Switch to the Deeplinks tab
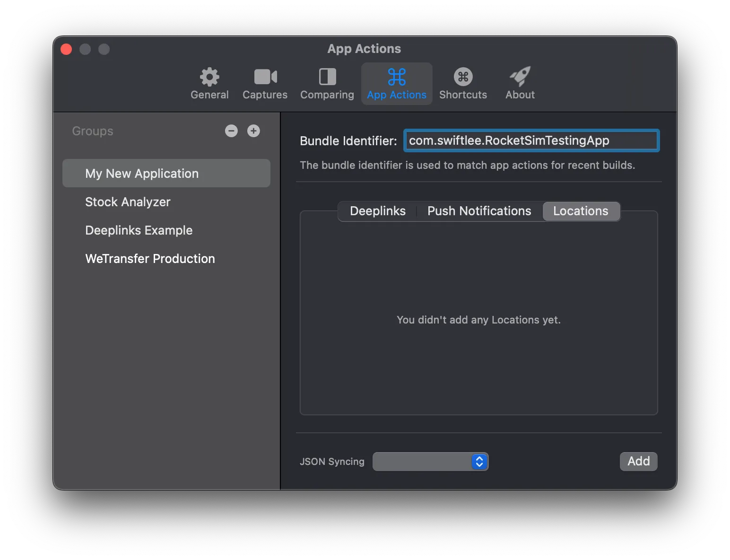 tap(377, 211)
